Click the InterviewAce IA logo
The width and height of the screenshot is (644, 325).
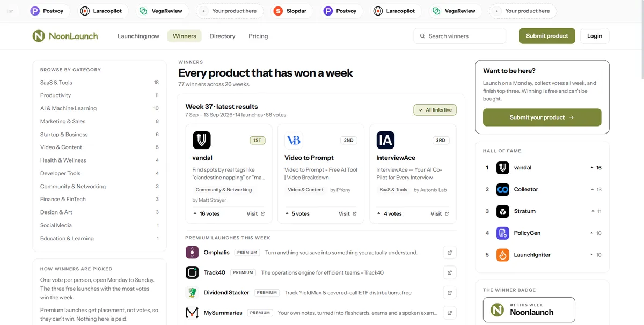click(x=385, y=140)
